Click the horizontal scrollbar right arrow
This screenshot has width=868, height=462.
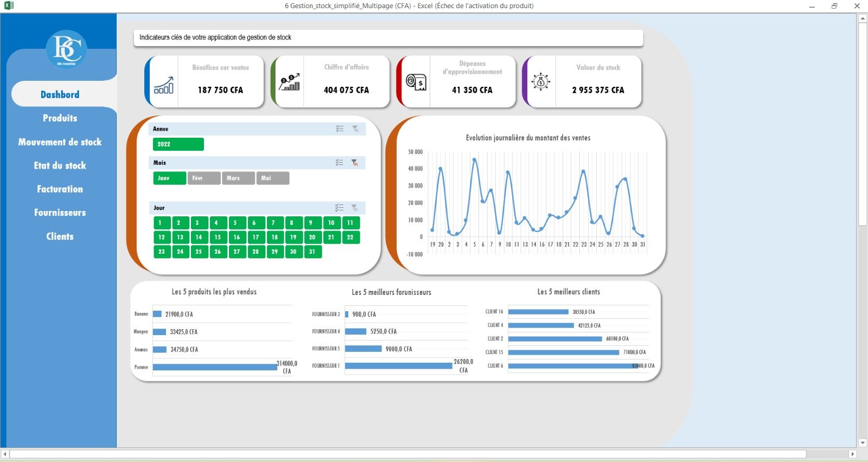click(x=852, y=454)
